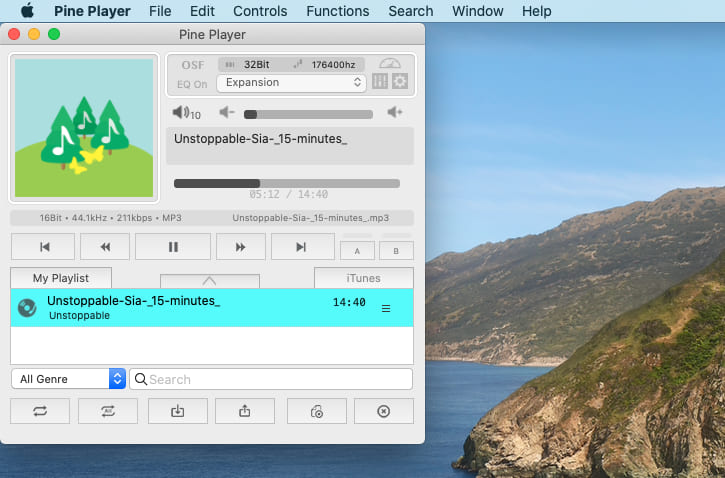Click the 14:40 duration in playlist row
This screenshot has width=725, height=478.
(x=349, y=302)
